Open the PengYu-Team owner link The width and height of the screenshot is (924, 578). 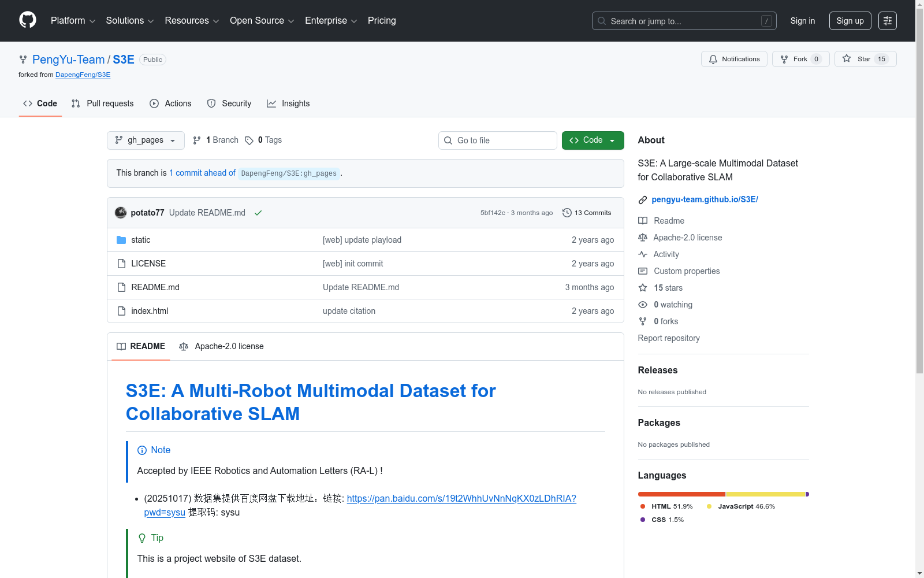point(69,60)
